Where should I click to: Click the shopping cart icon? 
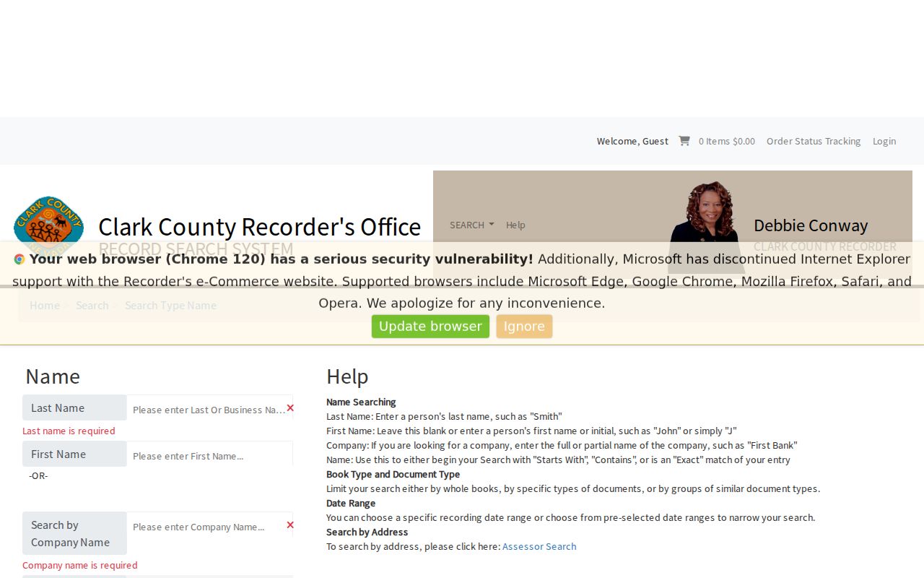click(684, 141)
